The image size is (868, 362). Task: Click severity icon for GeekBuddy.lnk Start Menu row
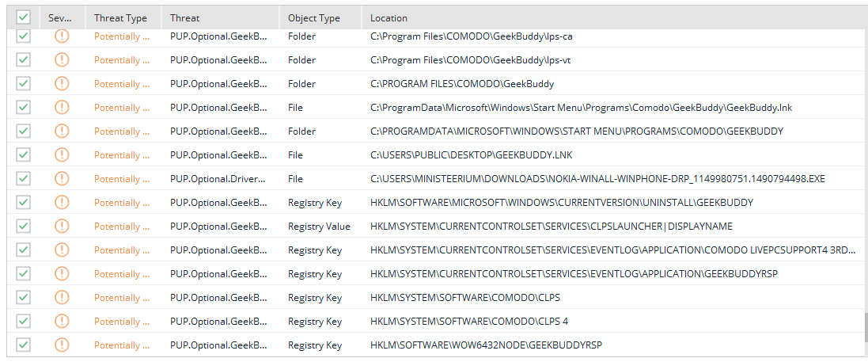tap(62, 108)
